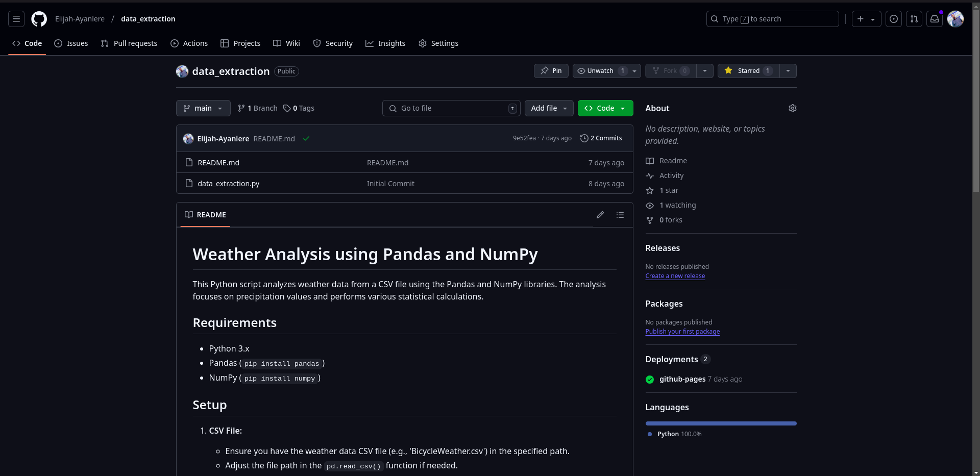Expand the star lists dropdown arrow

click(x=788, y=71)
